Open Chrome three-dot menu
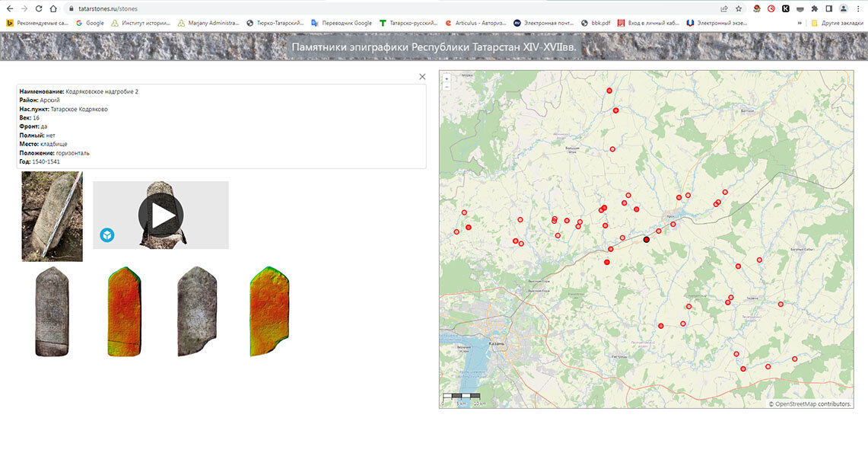The image size is (868, 453). (x=858, y=9)
